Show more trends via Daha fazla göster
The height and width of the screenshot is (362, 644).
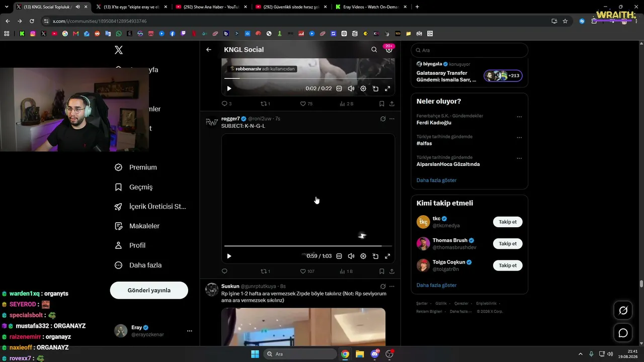(437, 180)
